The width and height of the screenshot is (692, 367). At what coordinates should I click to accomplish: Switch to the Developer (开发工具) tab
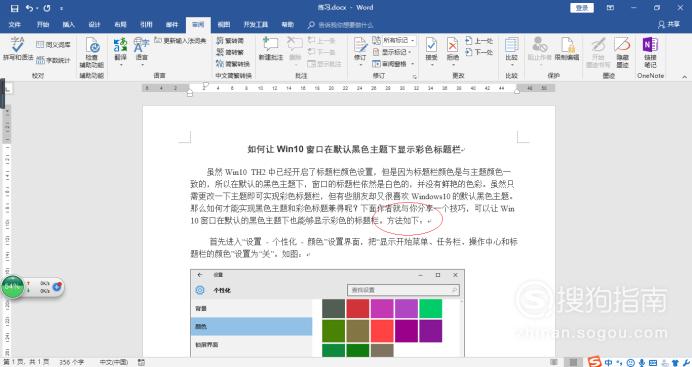(256, 25)
